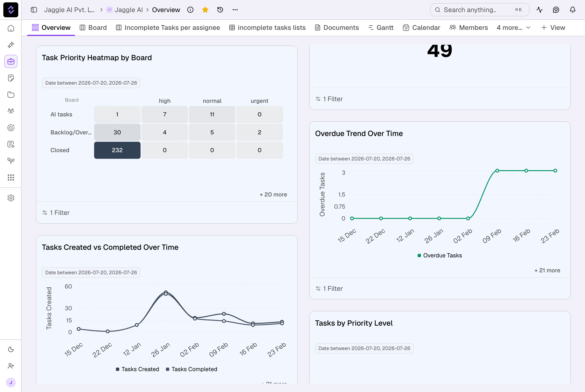Image resolution: width=585 pixels, height=392 pixels.
Task: Open the J user avatar
Action: pos(11,383)
